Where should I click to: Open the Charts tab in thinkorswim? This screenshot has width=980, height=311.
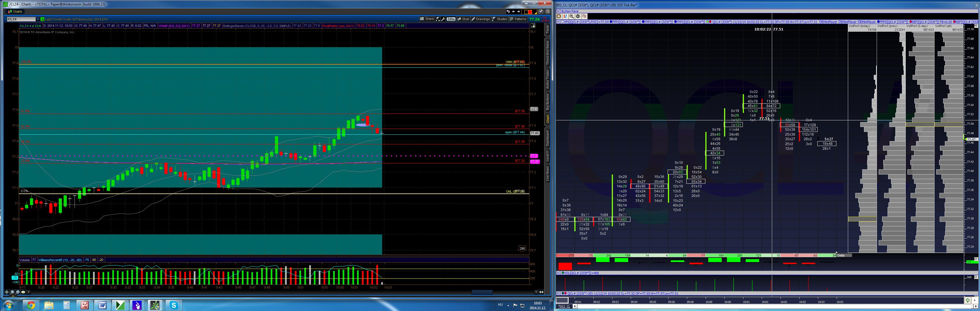point(15,12)
